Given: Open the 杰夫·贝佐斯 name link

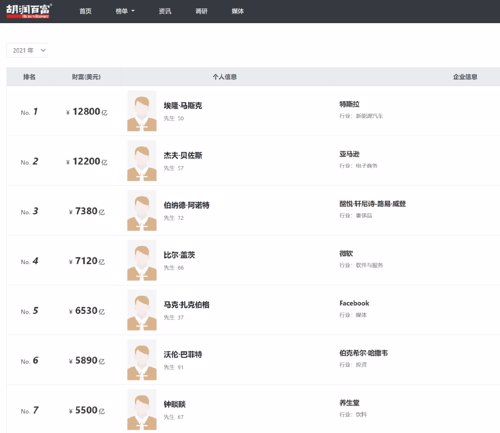Looking at the screenshot, I should [183, 155].
